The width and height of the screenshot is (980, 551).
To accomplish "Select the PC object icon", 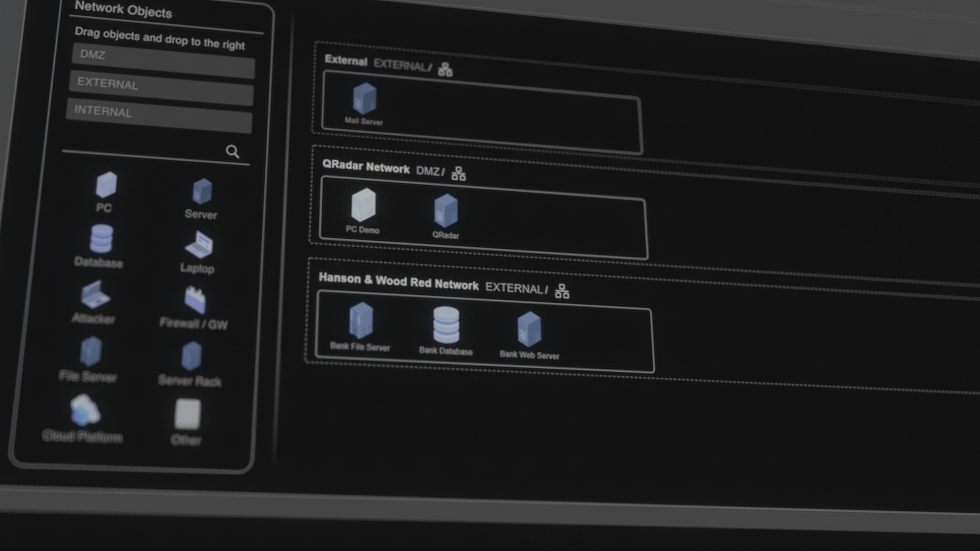I will point(106,185).
